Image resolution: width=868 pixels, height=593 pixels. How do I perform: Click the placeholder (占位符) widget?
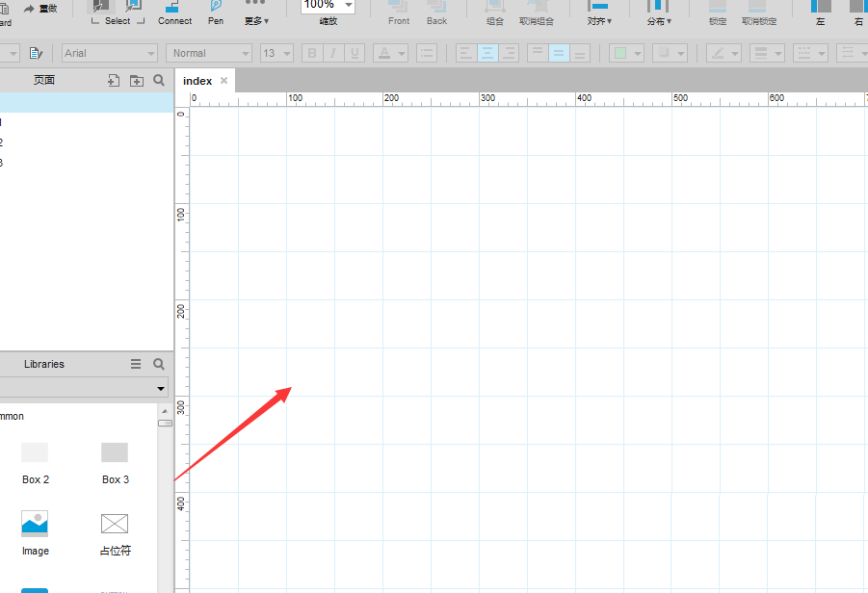click(x=115, y=531)
